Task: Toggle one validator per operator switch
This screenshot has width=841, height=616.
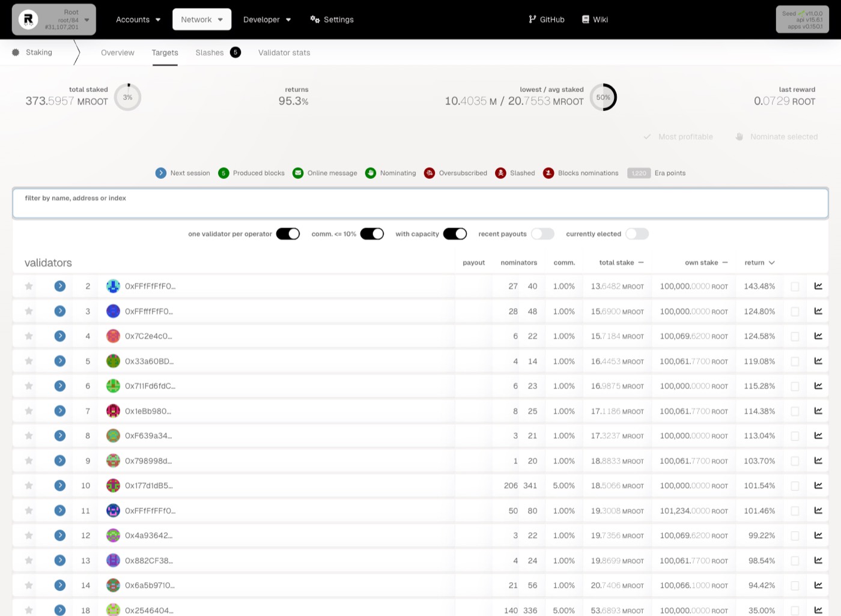Action: coord(288,234)
